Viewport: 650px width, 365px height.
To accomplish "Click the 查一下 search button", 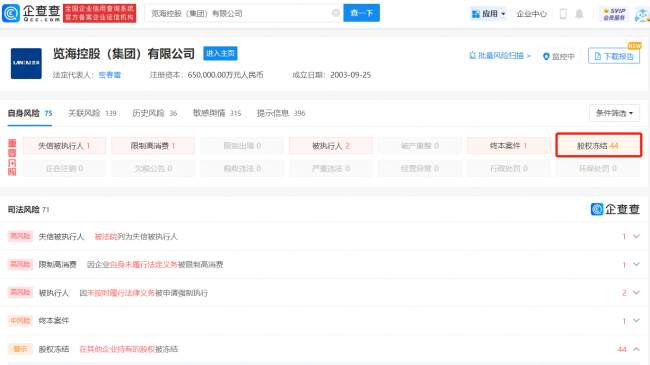I will coord(361,13).
